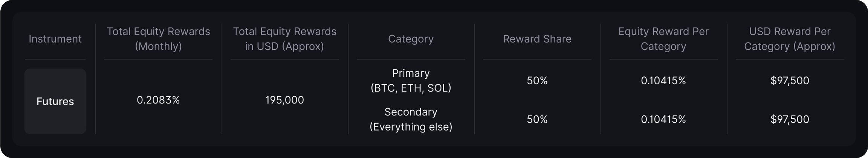Image resolution: width=868 pixels, height=158 pixels.
Task: Click the Total Equity Rewards in USD header
Action: [284, 39]
